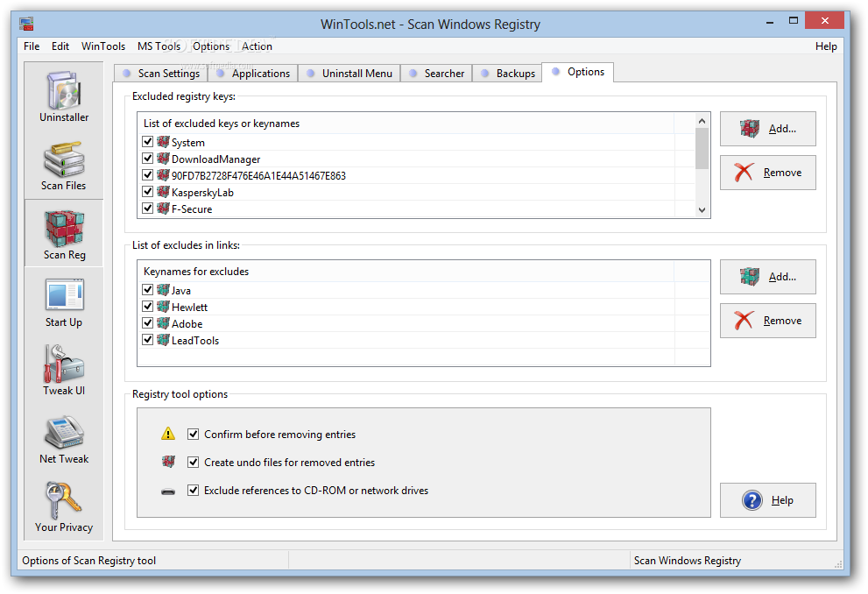Uncheck the Java link exclude
Viewport: 868px width, 594px height.
148,289
